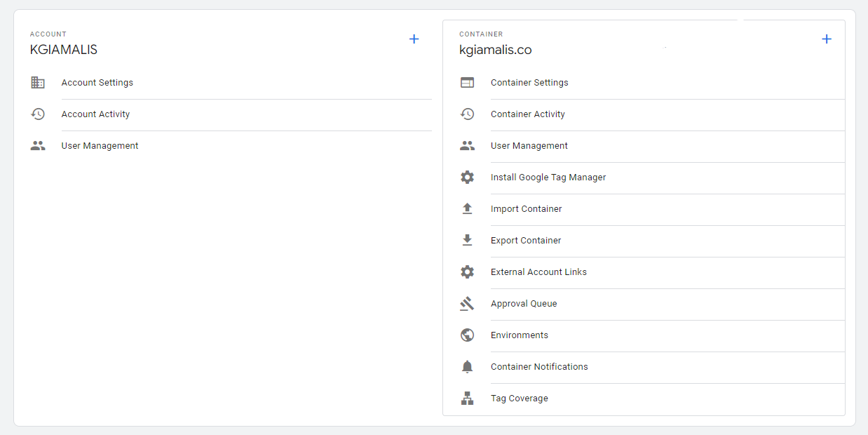Click the Container Settings window icon

467,83
